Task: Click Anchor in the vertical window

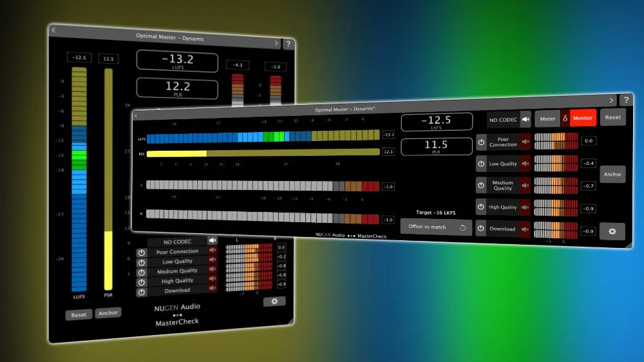Action: pyautogui.click(x=108, y=312)
